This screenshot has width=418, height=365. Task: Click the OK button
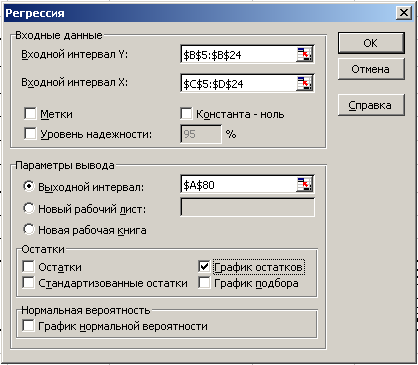(371, 43)
